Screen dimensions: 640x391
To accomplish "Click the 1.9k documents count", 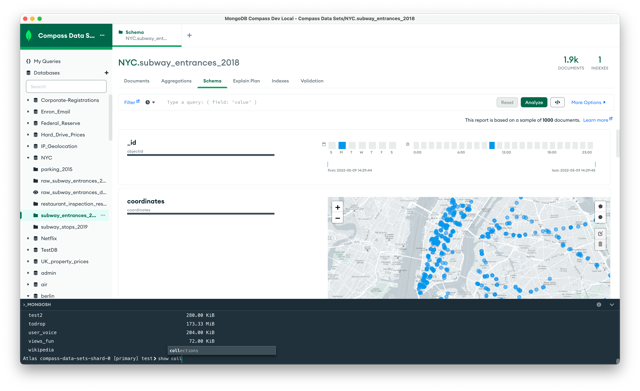I will pos(571,60).
